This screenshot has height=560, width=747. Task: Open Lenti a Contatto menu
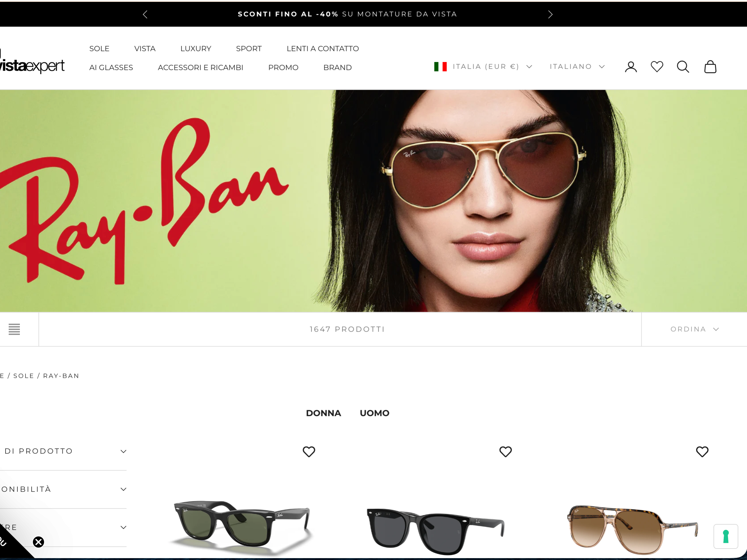click(323, 49)
